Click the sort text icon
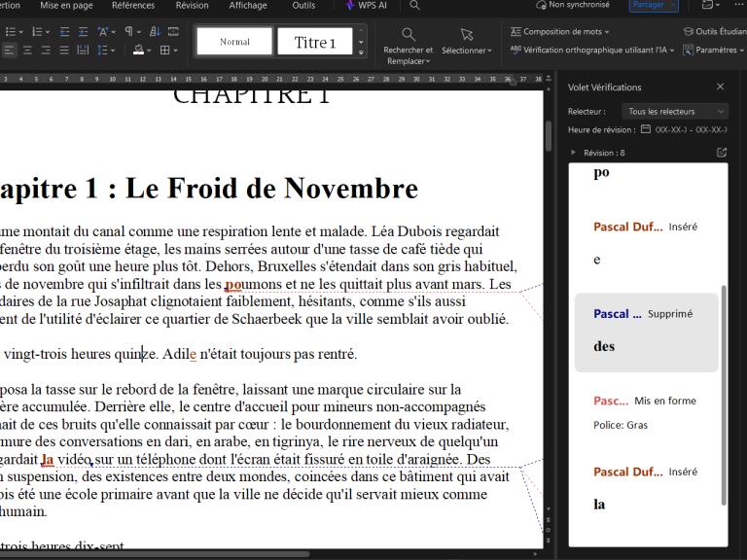The height and width of the screenshot is (560, 747). (155, 32)
